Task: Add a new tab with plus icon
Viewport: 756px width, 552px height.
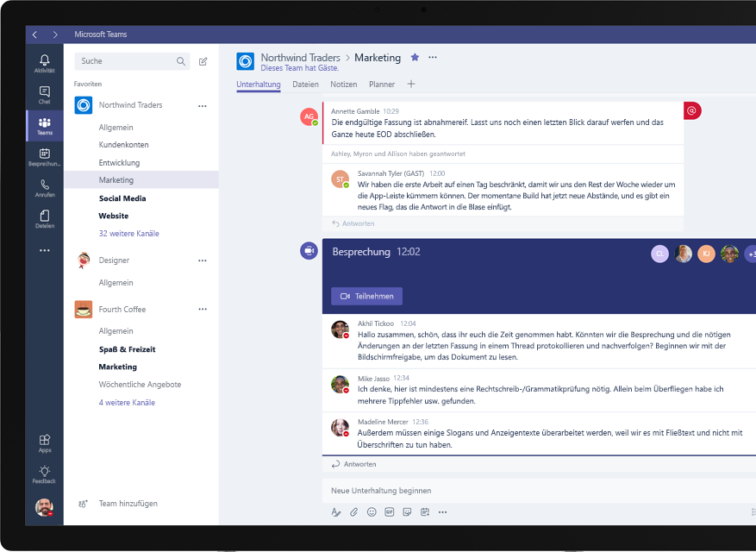Action: click(411, 84)
